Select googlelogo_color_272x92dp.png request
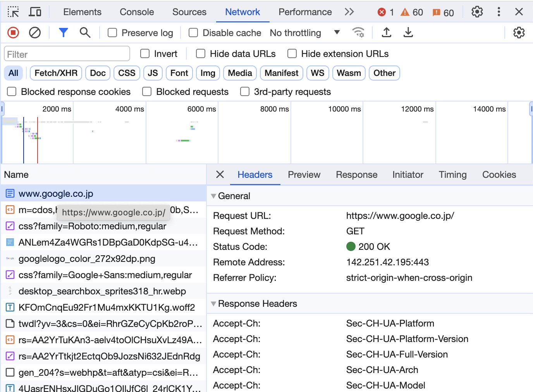Screen dimensions: 533x392 [103, 258]
